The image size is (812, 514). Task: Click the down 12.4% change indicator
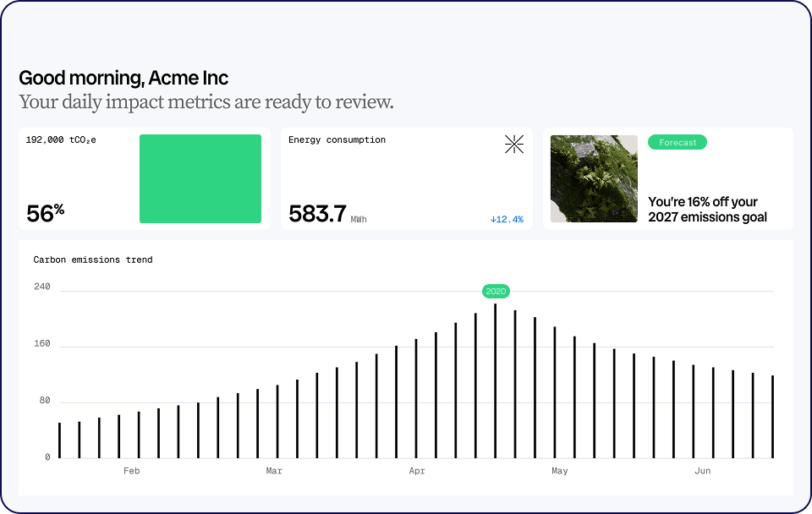[x=507, y=220]
